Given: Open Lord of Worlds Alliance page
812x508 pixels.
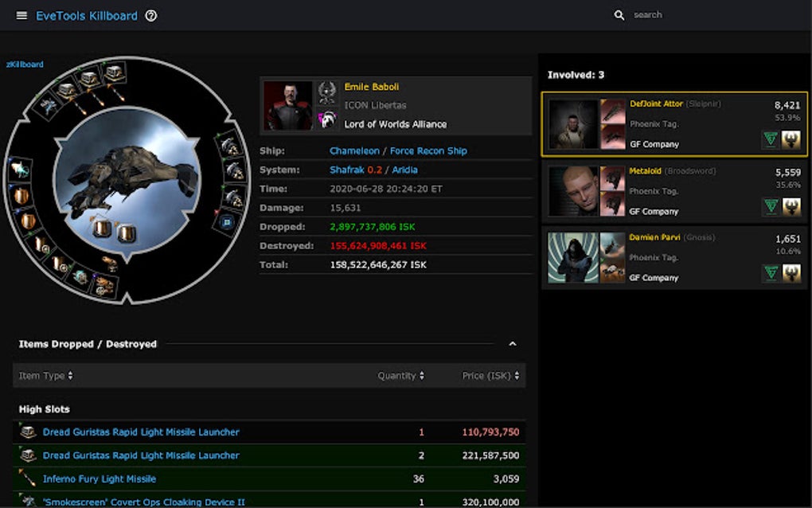Looking at the screenshot, I should [396, 124].
